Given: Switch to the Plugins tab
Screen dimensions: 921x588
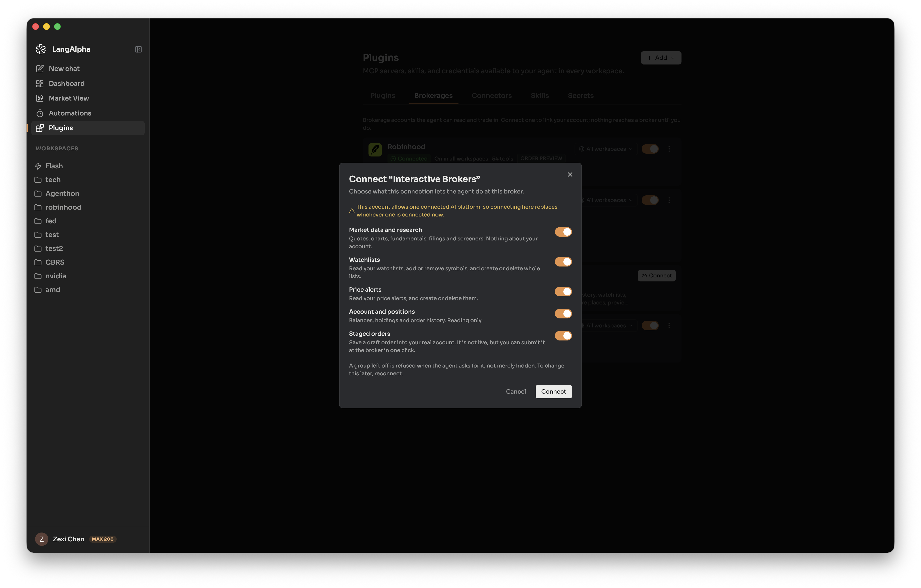Looking at the screenshot, I should pyautogui.click(x=382, y=96).
